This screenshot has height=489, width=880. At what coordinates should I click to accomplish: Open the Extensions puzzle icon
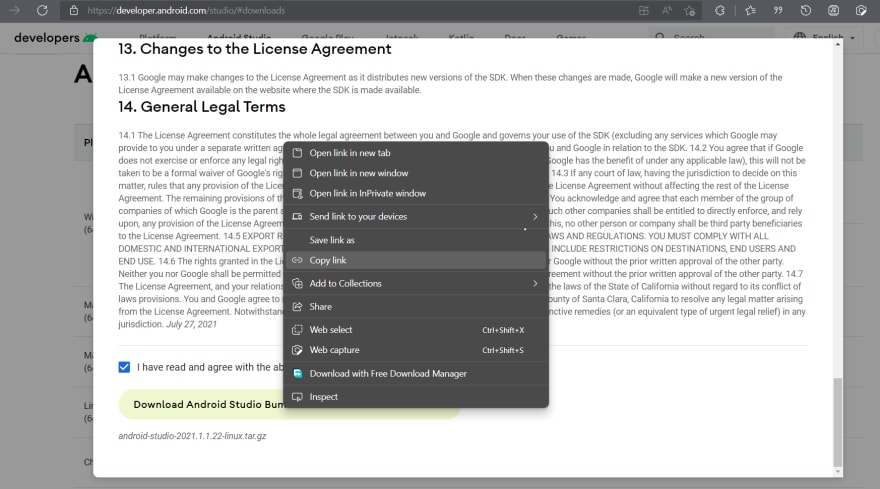pyautogui.click(x=719, y=10)
